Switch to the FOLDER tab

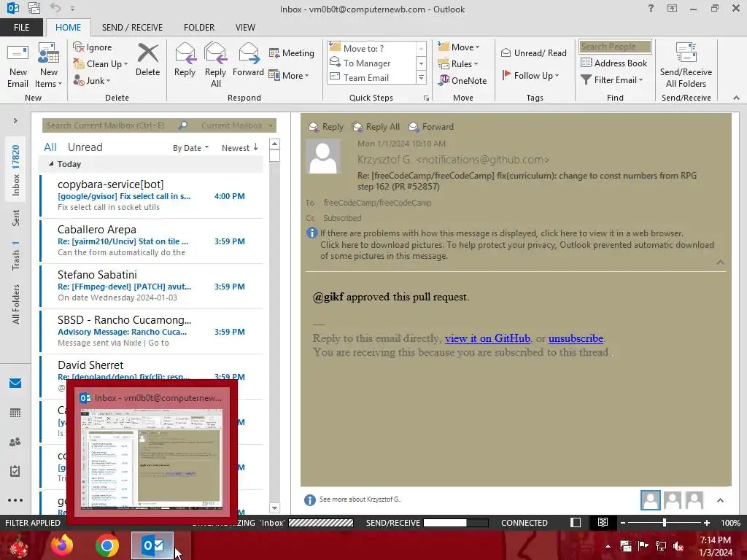coord(199,28)
